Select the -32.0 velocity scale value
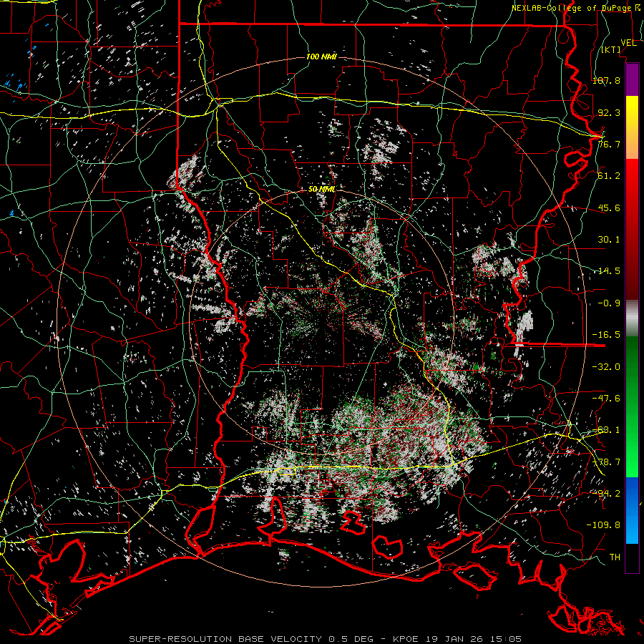The width and height of the screenshot is (644, 644). click(606, 366)
